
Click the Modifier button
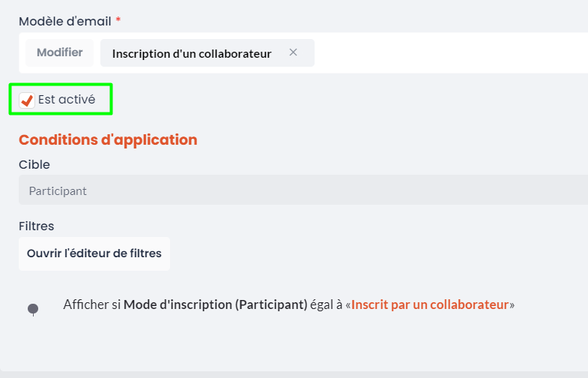click(x=60, y=52)
